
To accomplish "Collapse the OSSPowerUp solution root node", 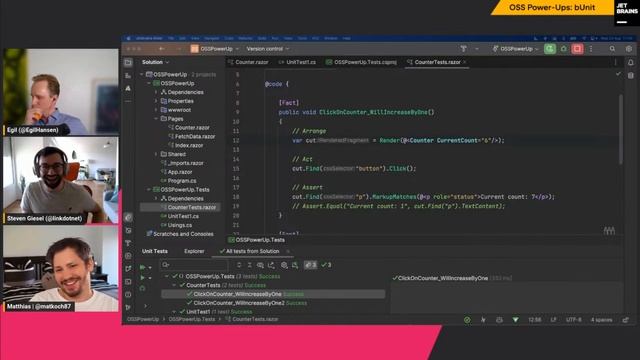I will [142, 74].
